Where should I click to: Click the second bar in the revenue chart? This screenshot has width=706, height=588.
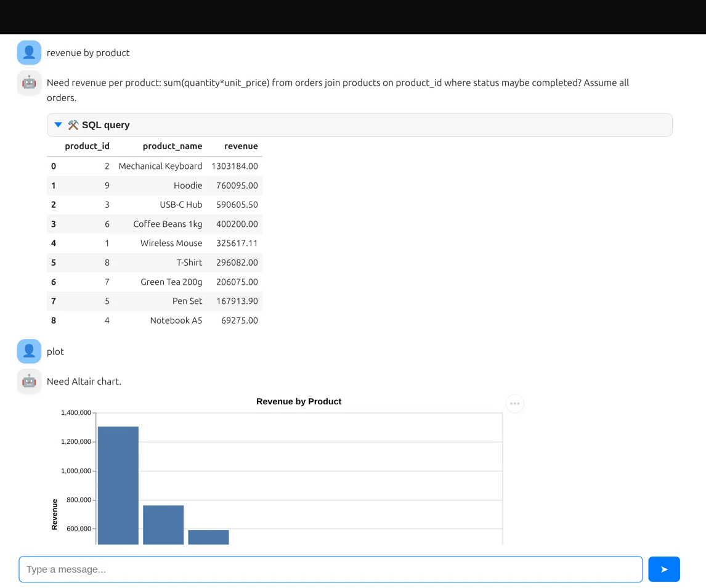[x=163, y=525]
